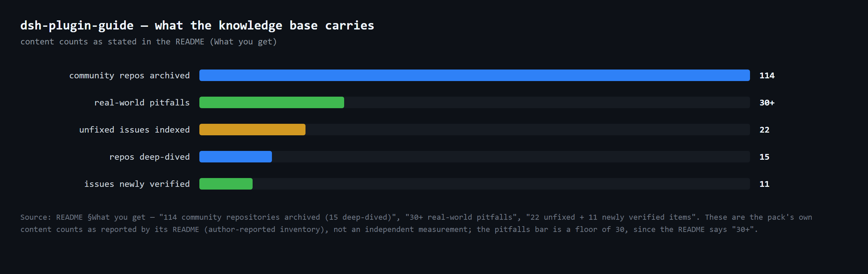
Task: Click the 11 value label
Action: click(x=764, y=184)
